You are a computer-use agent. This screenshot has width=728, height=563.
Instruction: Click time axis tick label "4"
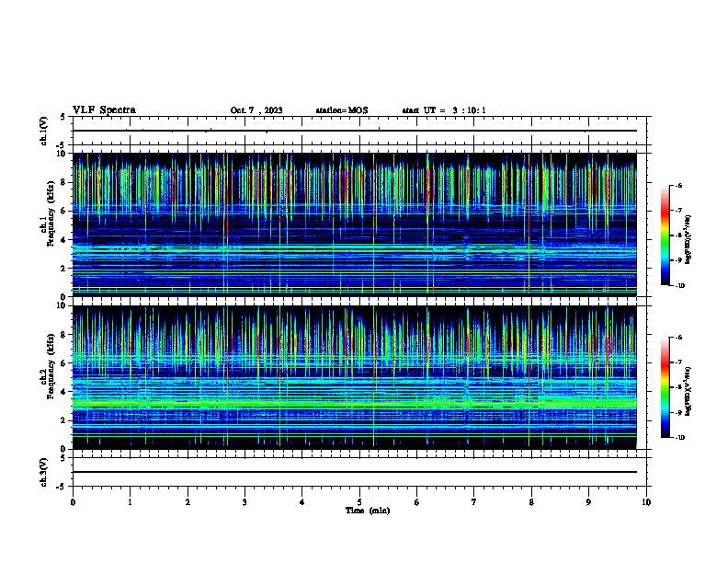pyautogui.click(x=302, y=502)
